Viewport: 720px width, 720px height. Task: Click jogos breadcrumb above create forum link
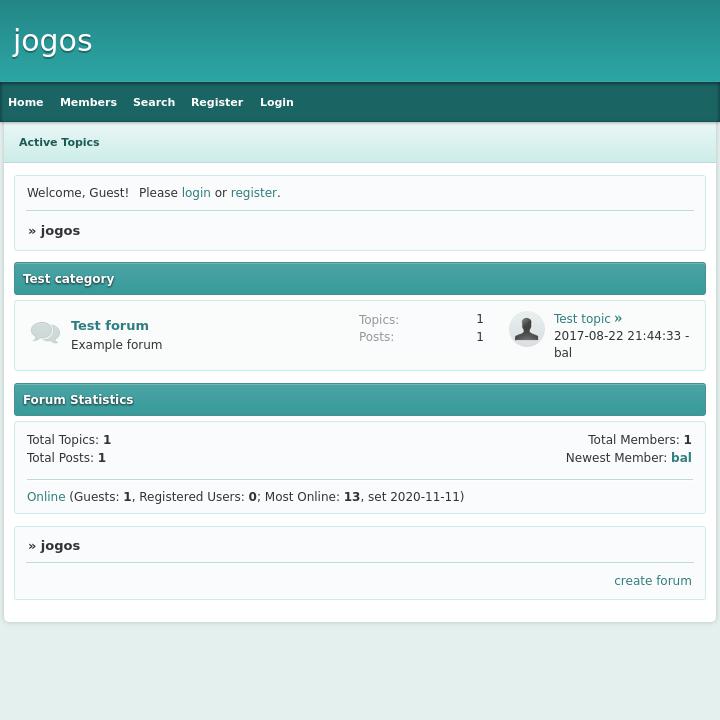pos(60,546)
